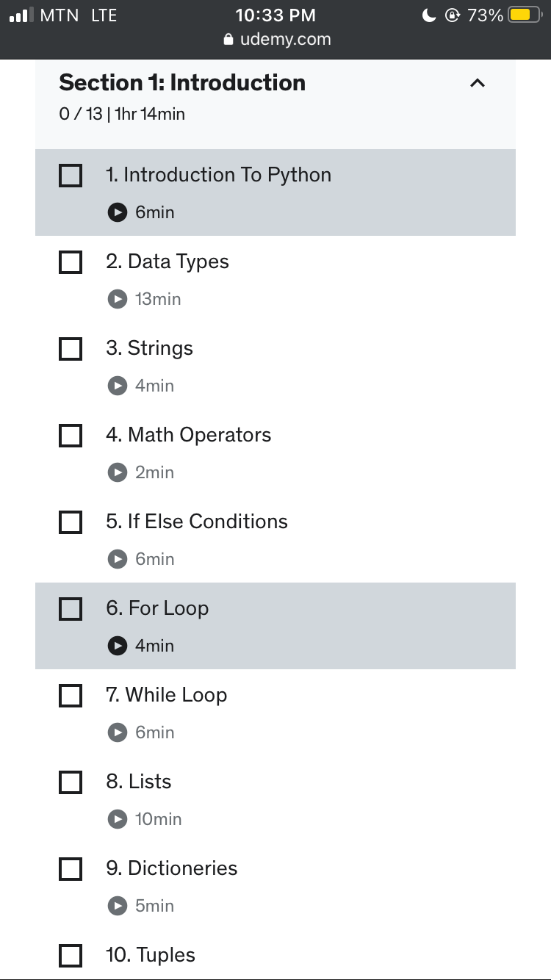The image size is (551, 980).
Task: Mark Introduction To Python as complete
Action: 71,176
